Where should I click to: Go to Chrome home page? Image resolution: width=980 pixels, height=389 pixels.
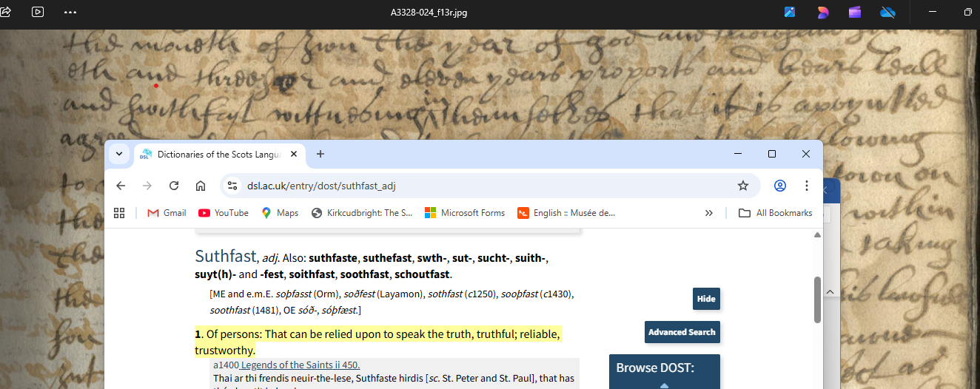[200, 186]
